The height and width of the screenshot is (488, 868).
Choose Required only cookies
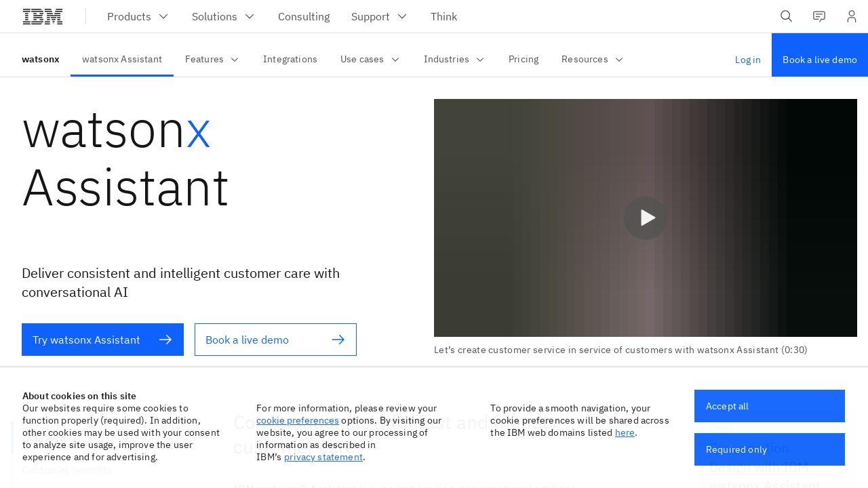770,449
